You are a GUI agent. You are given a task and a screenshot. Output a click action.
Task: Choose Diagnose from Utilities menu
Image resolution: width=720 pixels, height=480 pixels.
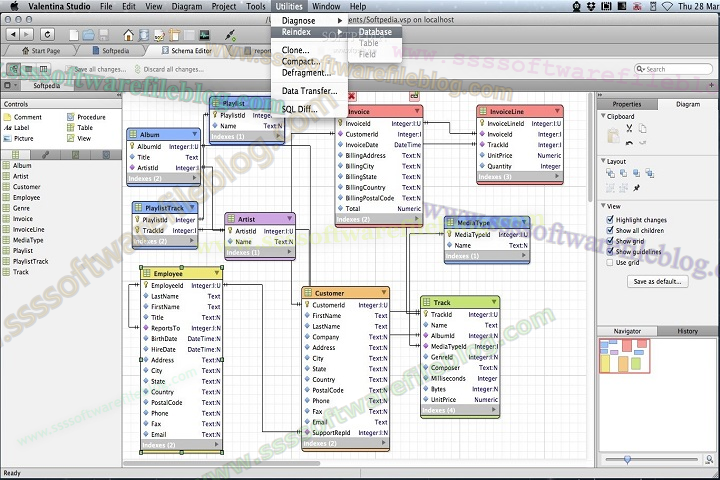point(309,21)
